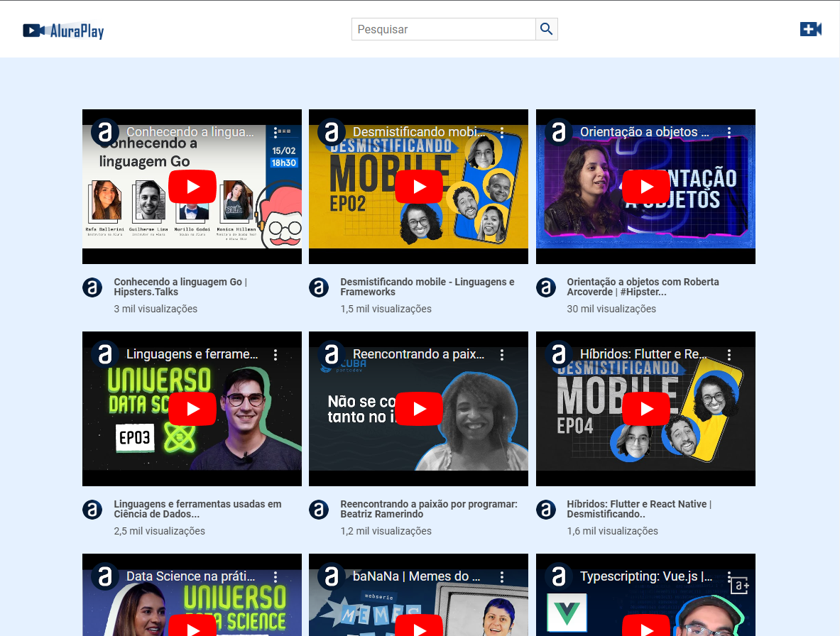The width and height of the screenshot is (840, 636).
Task: Open options menu on Orientação a objetos embed
Action: tap(729, 132)
